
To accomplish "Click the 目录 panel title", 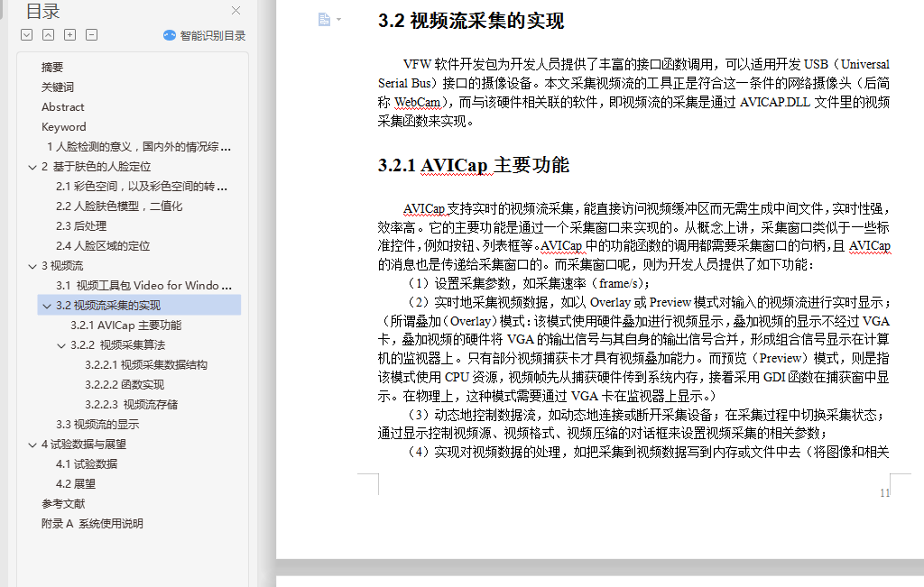I will (x=42, y=11).
